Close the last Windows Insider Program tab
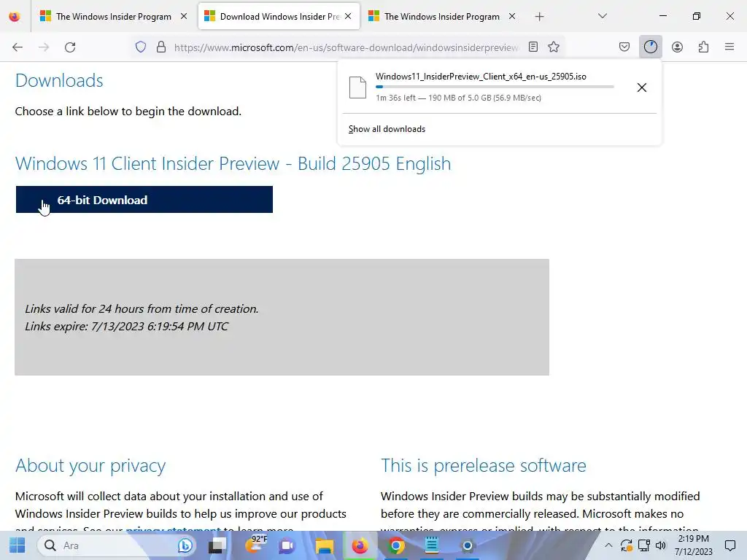Image resolution: width=747 pixels, height=560 pixels. 512,16
